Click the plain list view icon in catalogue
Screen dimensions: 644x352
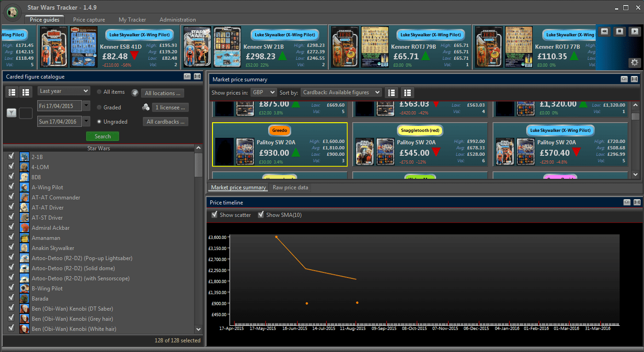26,92
